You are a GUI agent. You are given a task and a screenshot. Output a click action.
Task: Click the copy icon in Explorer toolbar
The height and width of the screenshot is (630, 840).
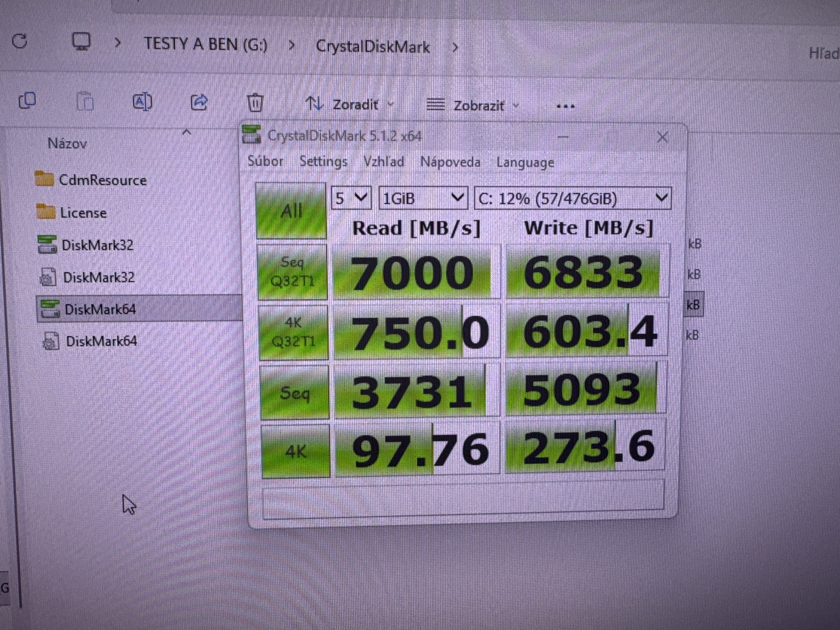tap(27, 101)
